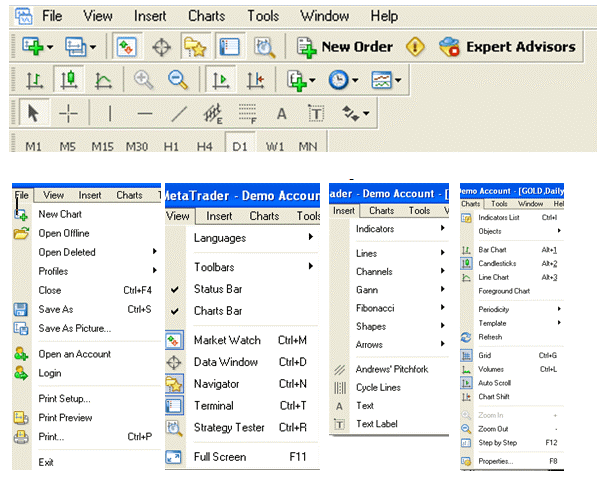This screenshot has height=496, width=608.
Task: Select the Horizontal Line drawing tool
Action: pyautogui.click(x=145, y=114)
